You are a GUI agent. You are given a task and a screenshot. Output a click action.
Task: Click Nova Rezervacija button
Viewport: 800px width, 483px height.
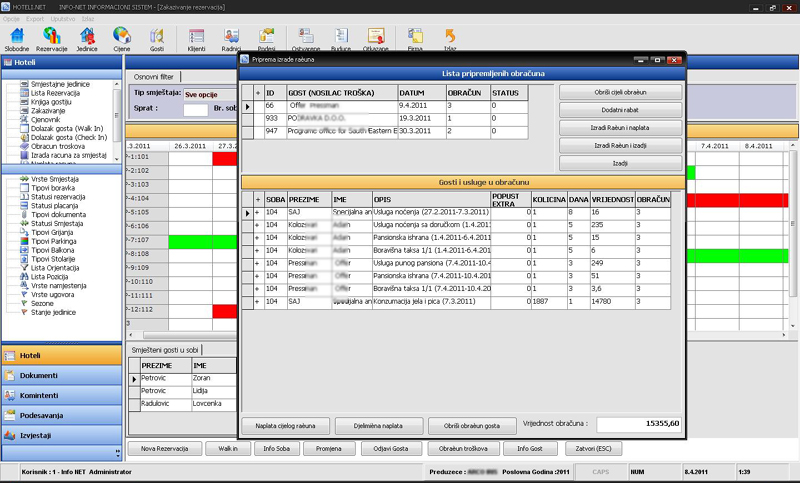pyautogui.click(x=165, y=449)
